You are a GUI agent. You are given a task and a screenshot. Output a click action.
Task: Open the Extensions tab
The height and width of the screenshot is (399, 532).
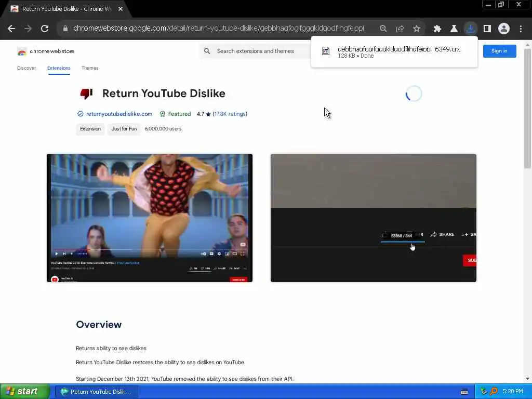pyautogui.click(x=59, y=68)
